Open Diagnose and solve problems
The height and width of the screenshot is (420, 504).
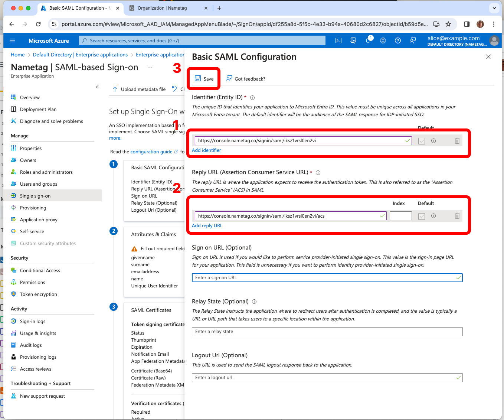(52, 121)
